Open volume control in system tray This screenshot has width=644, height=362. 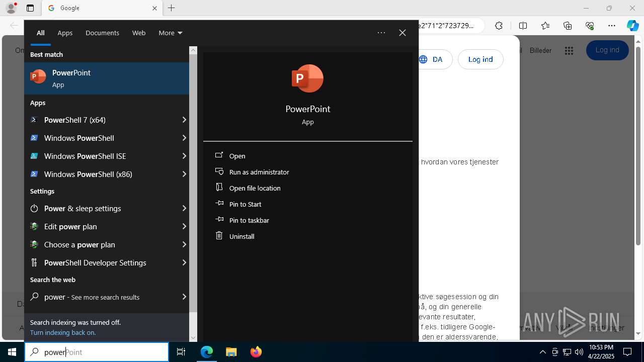(x=579, y=352)
